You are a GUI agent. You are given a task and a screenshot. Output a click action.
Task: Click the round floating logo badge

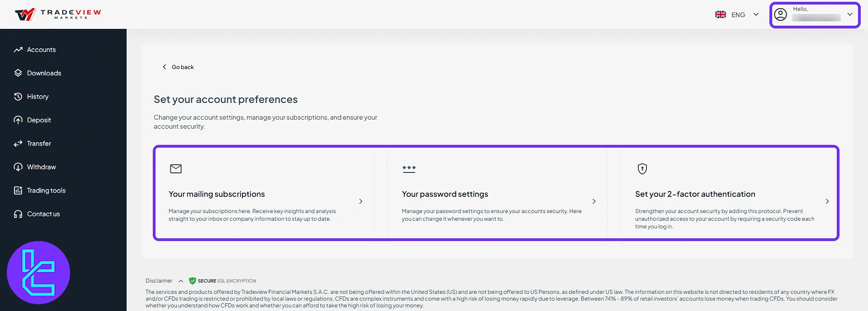(x=38, y=273)
